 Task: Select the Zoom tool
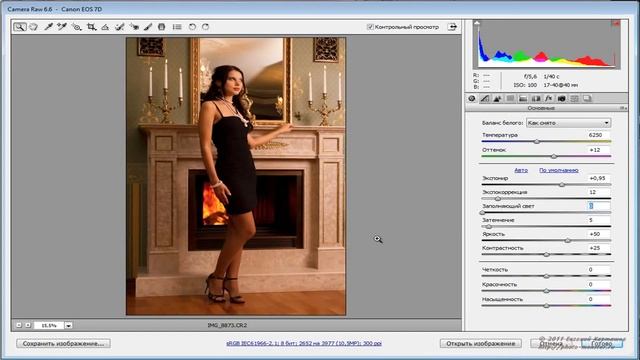pyautogui.click(x=19, y=27)
